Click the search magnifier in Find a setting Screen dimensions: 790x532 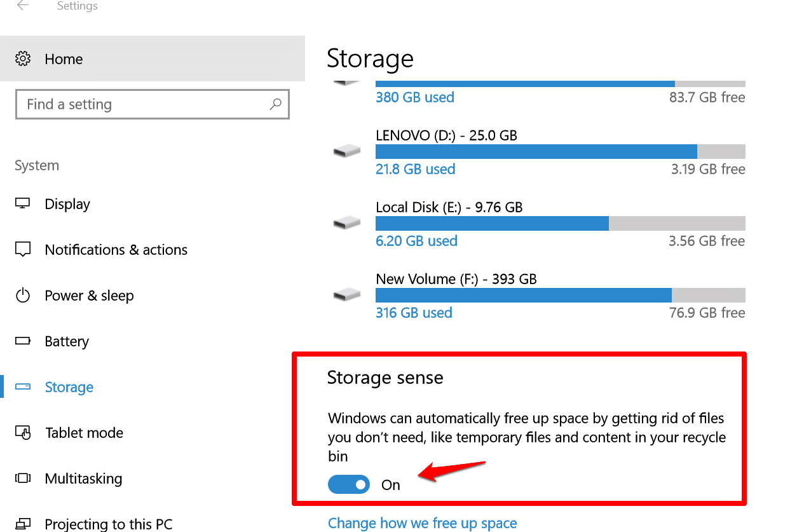275,104
